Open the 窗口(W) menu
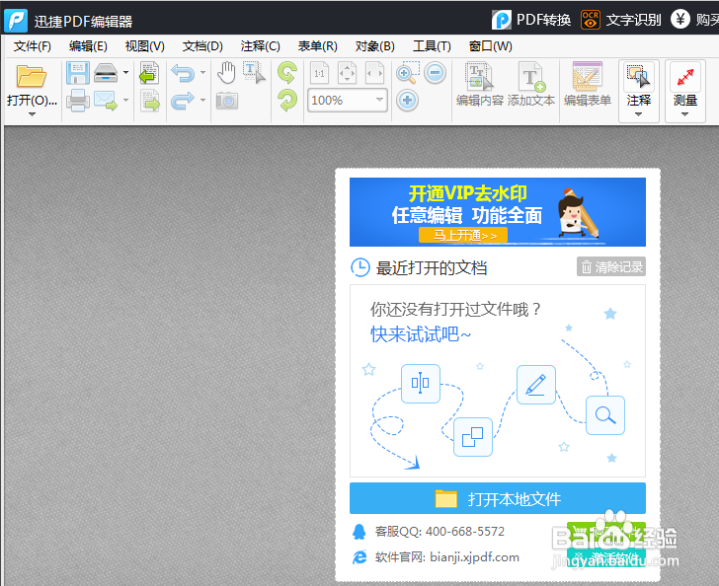 (x=490, y=46)
